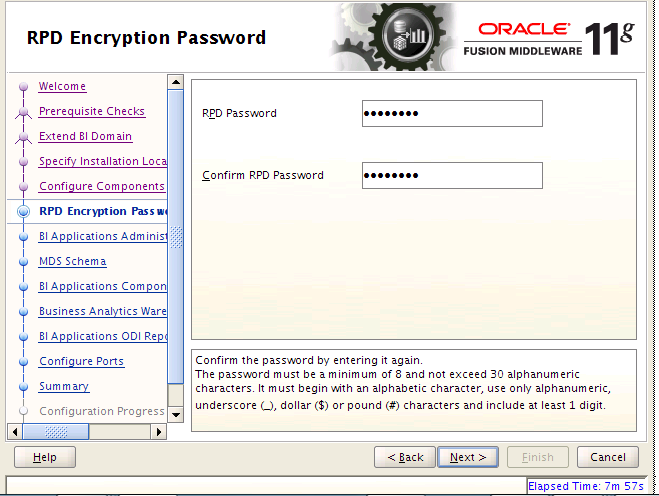Screen dimensions: 659x496
Task: Click the Prerequisite Checks step node icon
Action: 24,112
